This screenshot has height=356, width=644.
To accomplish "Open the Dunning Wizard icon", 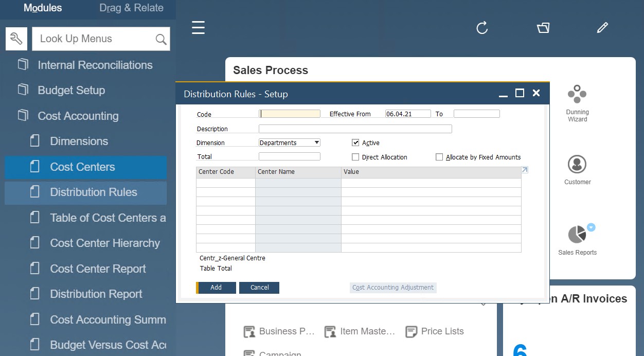I will point(577,95).
